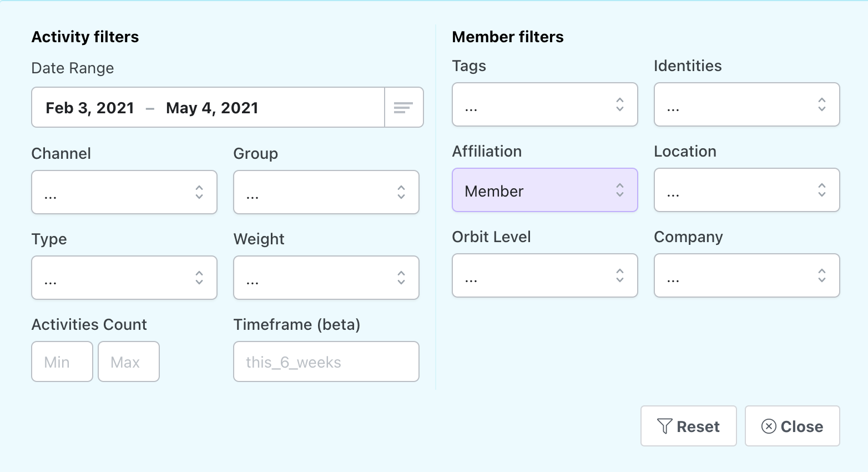
Task: Open the Tags dropdown
Action: click(545, 104)
